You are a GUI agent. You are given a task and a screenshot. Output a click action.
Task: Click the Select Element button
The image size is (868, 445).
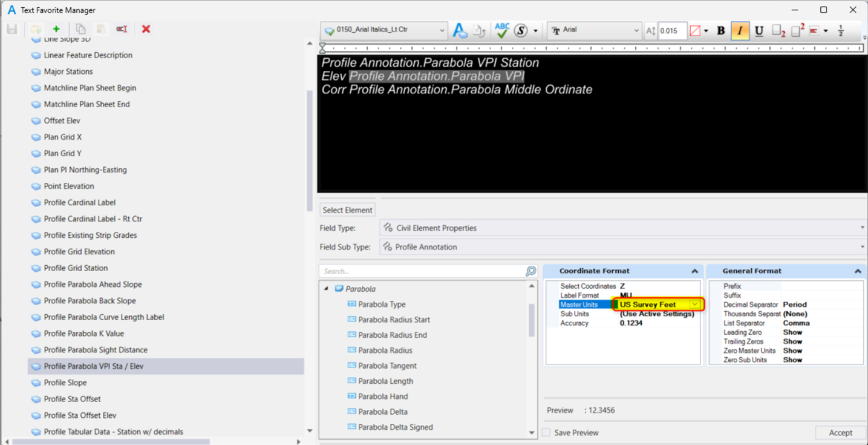pos(347,209)
